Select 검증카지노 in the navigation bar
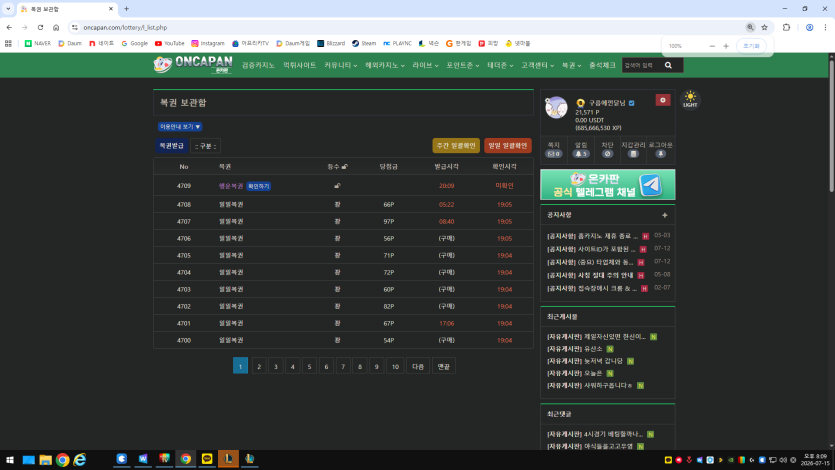The image size is (835, 470). point(258,65)
